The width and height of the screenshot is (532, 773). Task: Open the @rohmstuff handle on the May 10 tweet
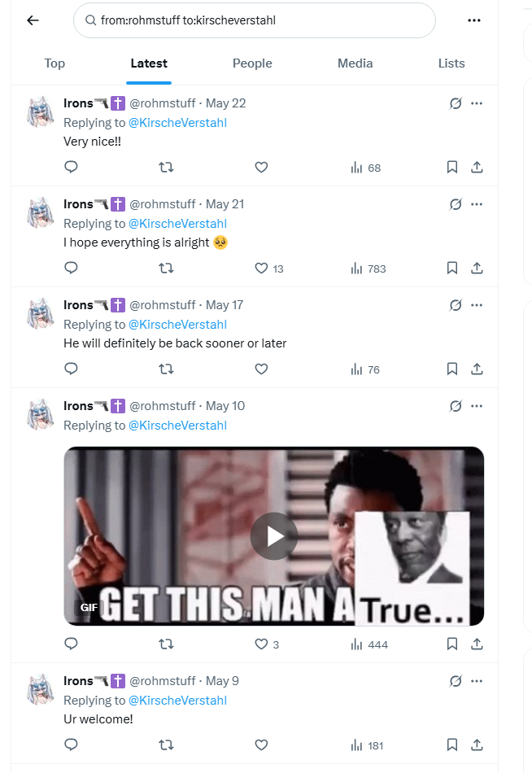tap(162, 406)
